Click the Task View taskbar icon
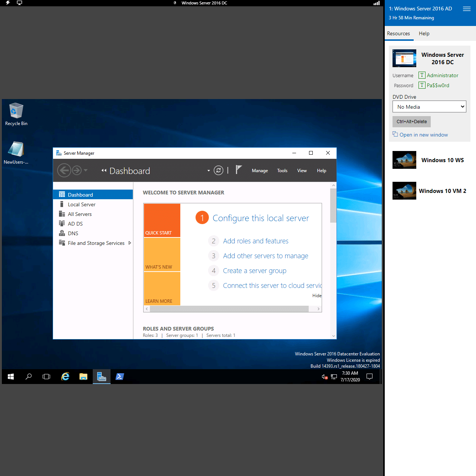Viewport: 476px width, 476px height. (x=46, y=377)
